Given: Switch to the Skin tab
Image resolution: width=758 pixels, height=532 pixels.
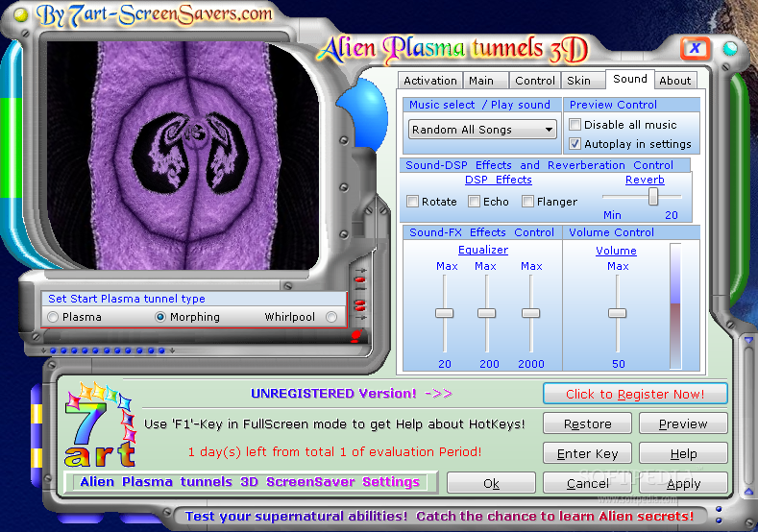Looking at the screenshot, I should (582, 81).
